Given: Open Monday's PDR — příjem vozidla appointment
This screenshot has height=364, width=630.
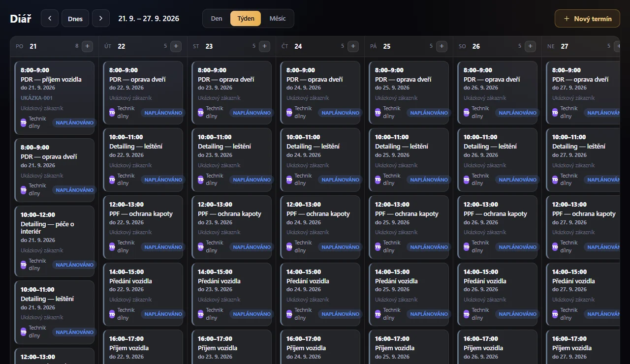Looking at the screenshot, I should tap(55, 98).
